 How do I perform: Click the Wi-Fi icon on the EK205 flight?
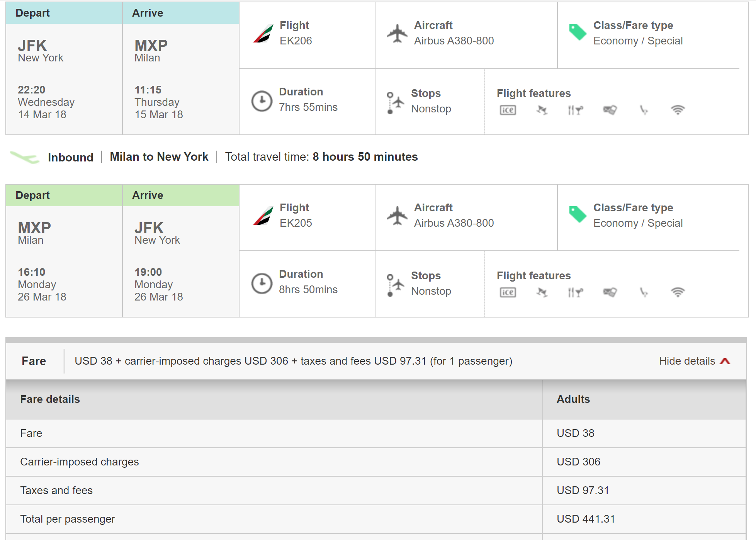tap(678, 292)
